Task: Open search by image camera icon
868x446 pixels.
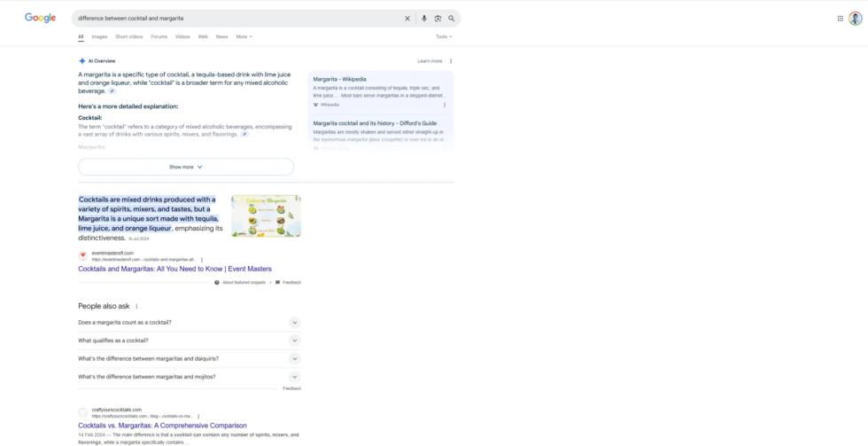Action: pos(438,19)
